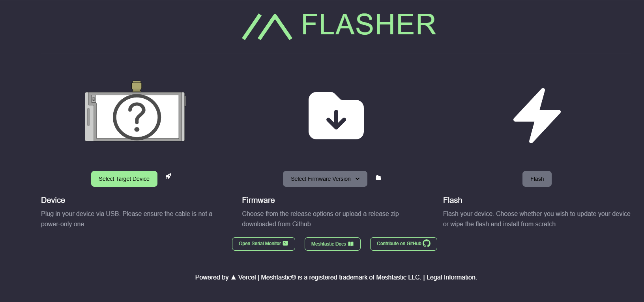Click the large firmware download folder icon
Viewport: 644px width, 302px height.
(x=336, y=116)
